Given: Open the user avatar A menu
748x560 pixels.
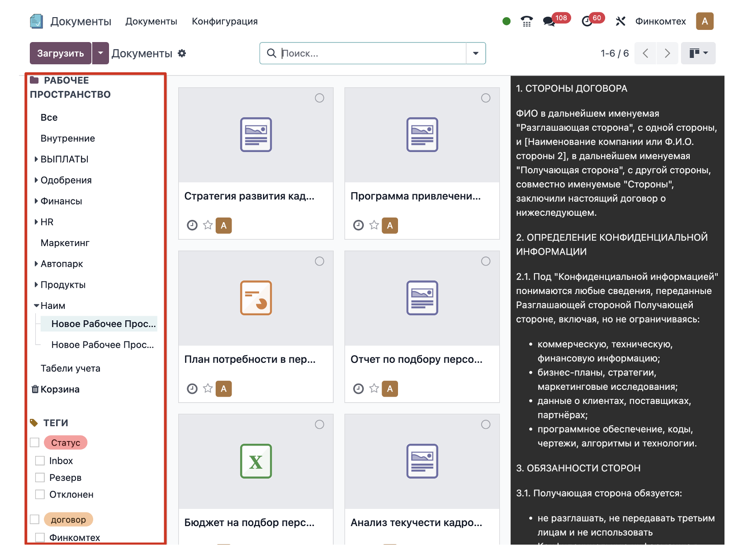Looking at the screenshot, I should pyautogui.click(x=704, y=21).
